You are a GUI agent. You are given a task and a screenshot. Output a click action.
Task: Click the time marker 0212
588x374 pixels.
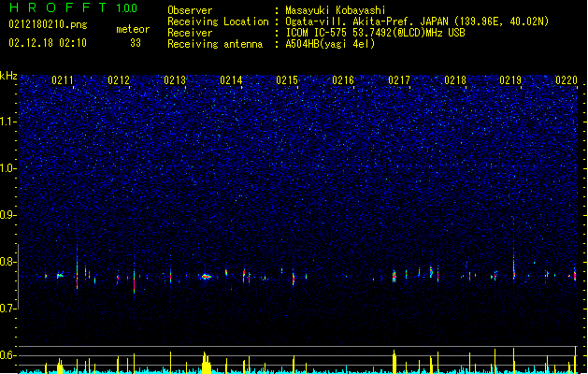(119, 80)
